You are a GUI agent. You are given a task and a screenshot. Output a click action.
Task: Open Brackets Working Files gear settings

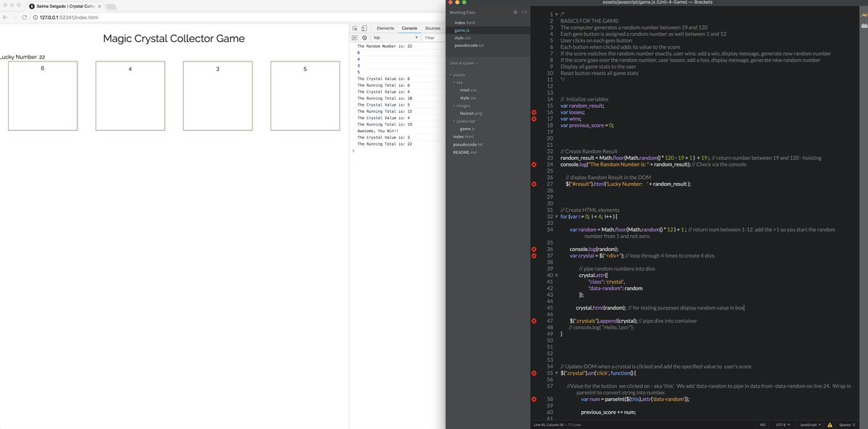[x=515, y=12]
